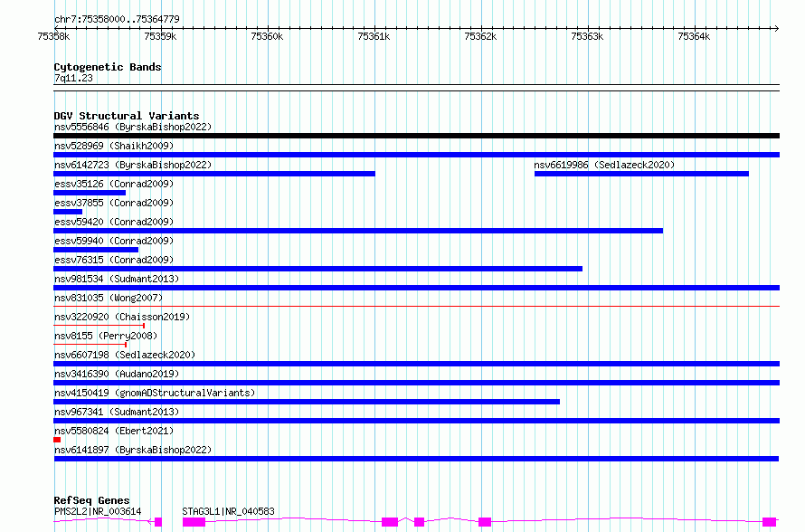This screenshot has height=532, width=805.
Task: Click the RefSeq Genes track title
Action: tap(91, 500)
